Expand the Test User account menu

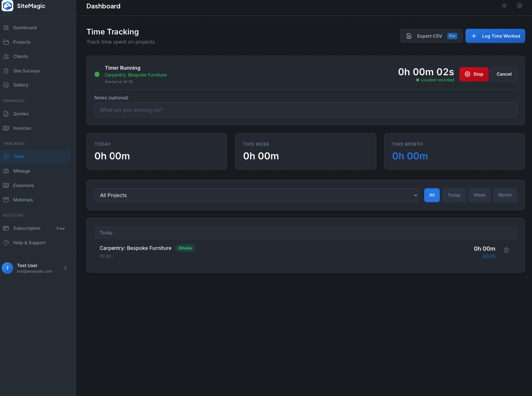pyautogui.click(x=35, y=268)
